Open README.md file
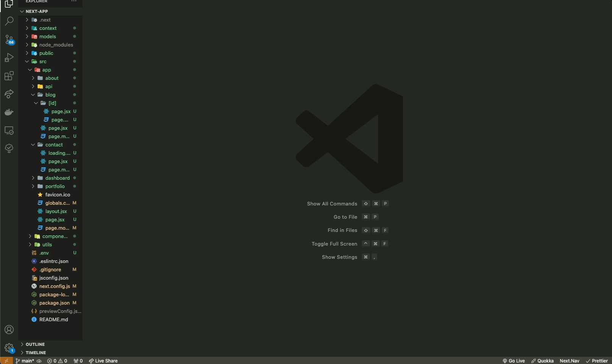 (50, 319)
